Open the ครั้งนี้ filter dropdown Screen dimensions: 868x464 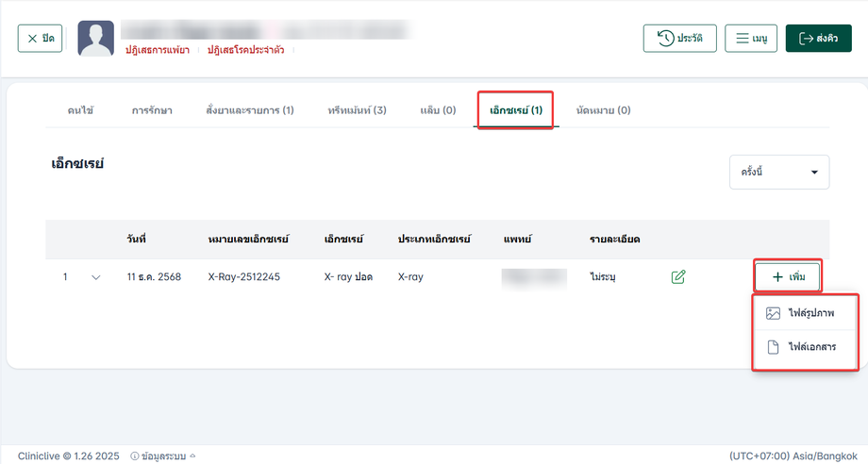tap(779, 172)
